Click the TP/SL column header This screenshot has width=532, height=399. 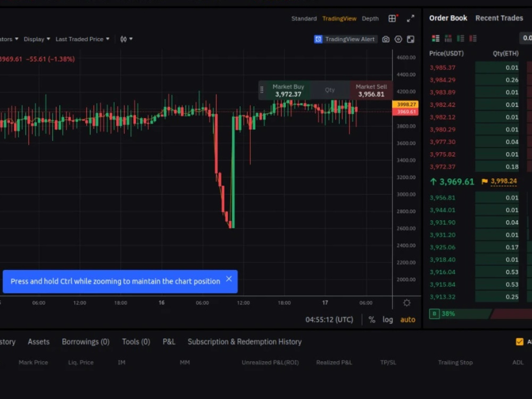click(x=388, y=362)
